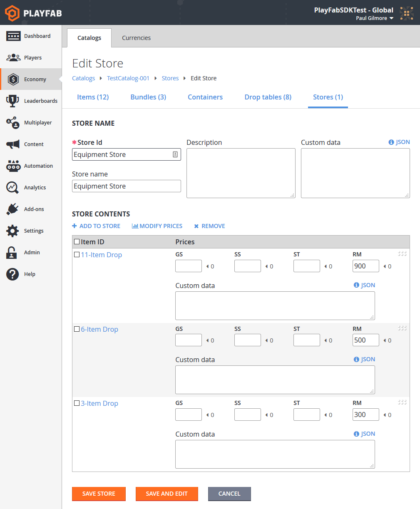Check the 11-Item Drop checkbox

(x=77, y=254)
